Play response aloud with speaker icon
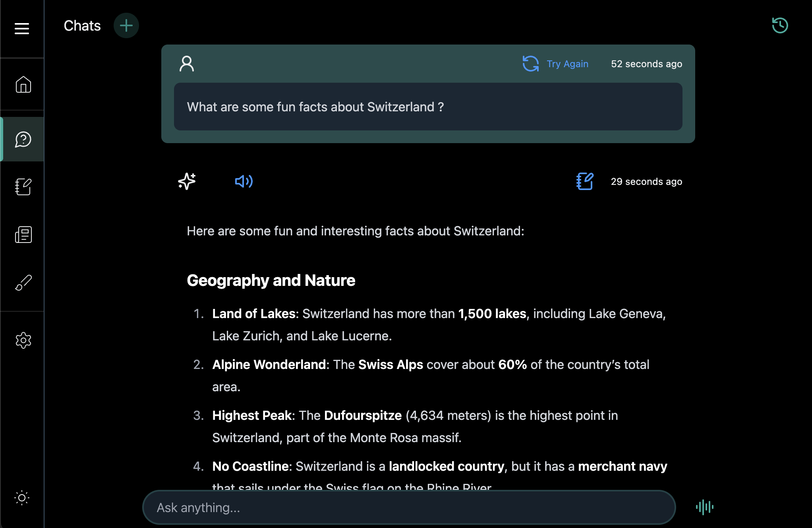 (x=244, y=181)
